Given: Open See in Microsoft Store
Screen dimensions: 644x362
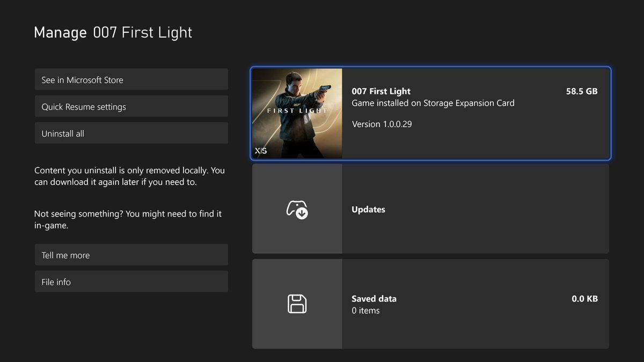Looking at the screenshot, I should tap(131, 79).
